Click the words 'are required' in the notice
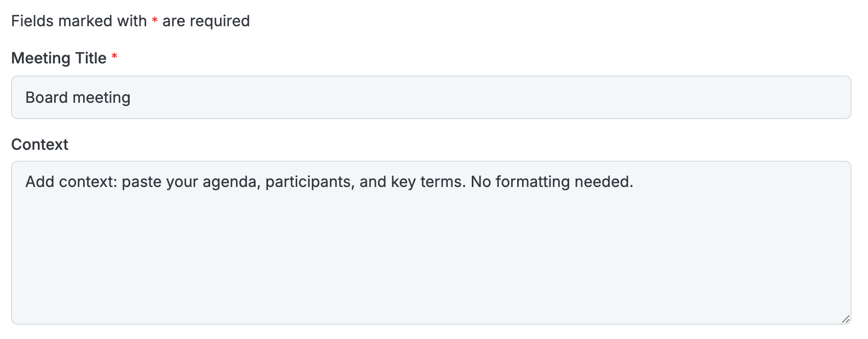Image resolution: width=868 pixels, height=339 pixels. click(206, 21)
